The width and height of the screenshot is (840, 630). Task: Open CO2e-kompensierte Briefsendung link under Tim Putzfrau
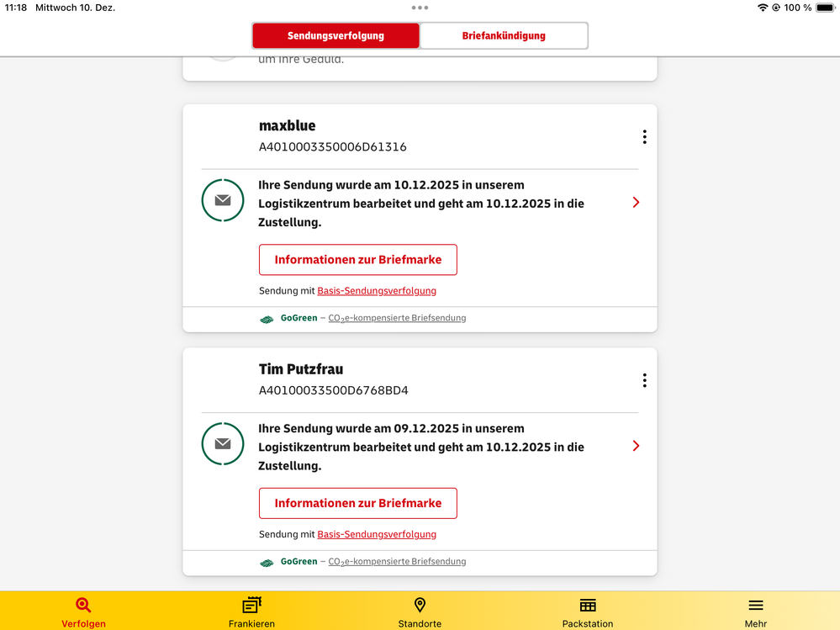pyautogui.click(x=397, y=562)
